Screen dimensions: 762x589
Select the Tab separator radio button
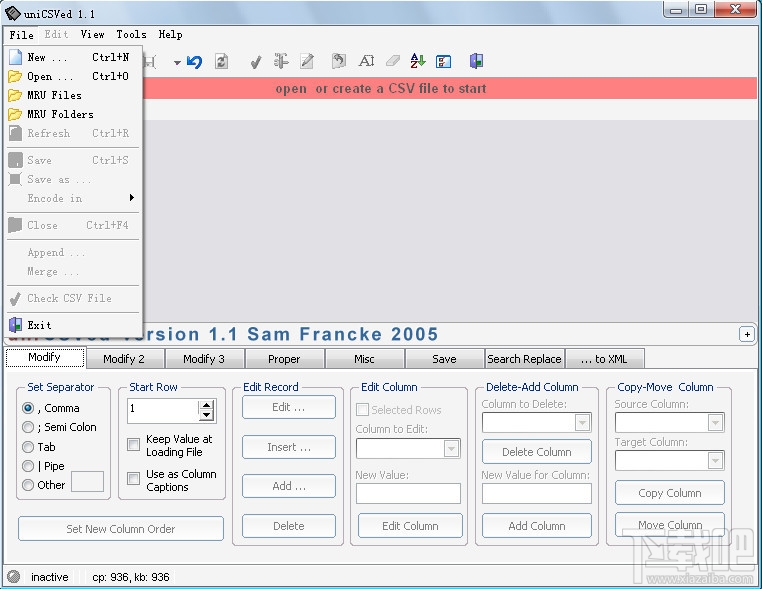point(28,447)
